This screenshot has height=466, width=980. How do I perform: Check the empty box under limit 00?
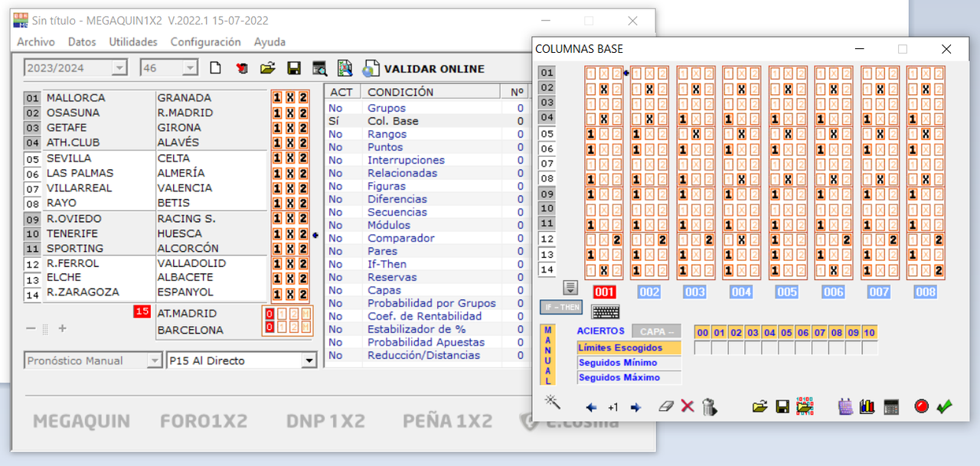point(703,348)
